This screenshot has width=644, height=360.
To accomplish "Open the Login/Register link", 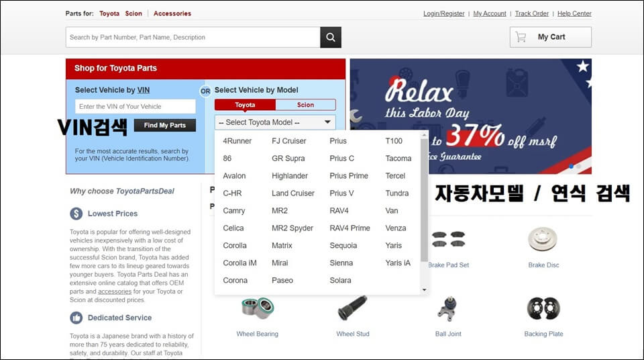I will [443, 13].
